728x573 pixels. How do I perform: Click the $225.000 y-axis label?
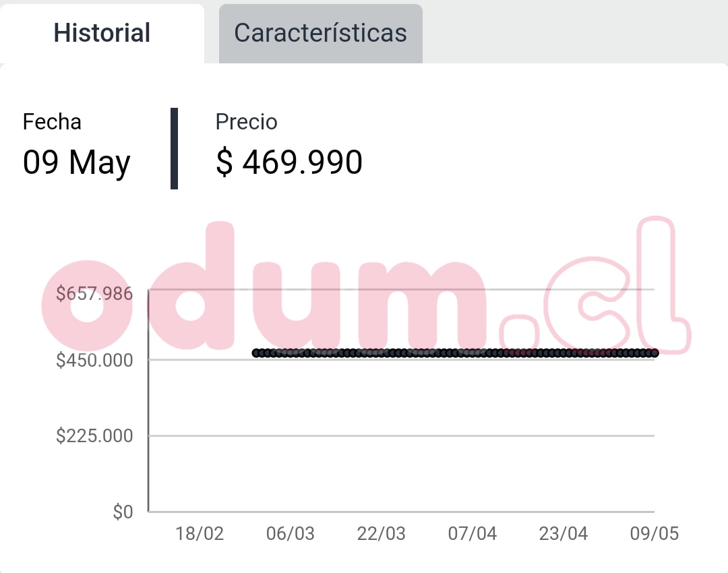[x=94, y=436]
